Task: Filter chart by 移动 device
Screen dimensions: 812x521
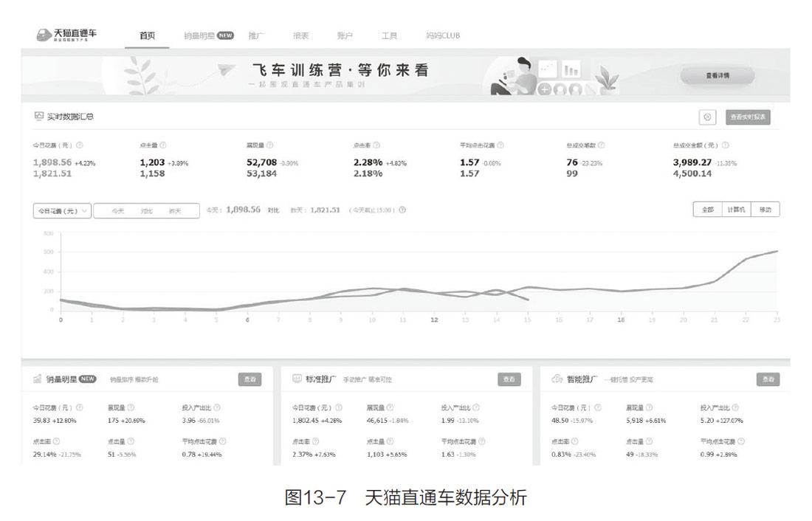Action: (765, 210)
